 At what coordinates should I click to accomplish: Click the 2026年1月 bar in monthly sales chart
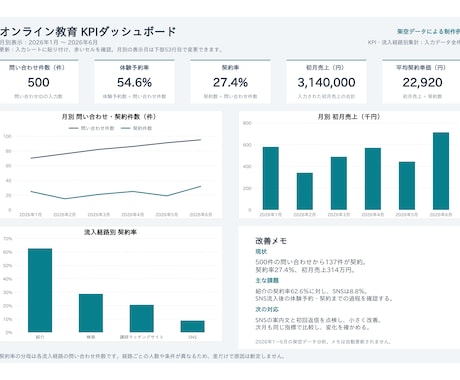271,178
